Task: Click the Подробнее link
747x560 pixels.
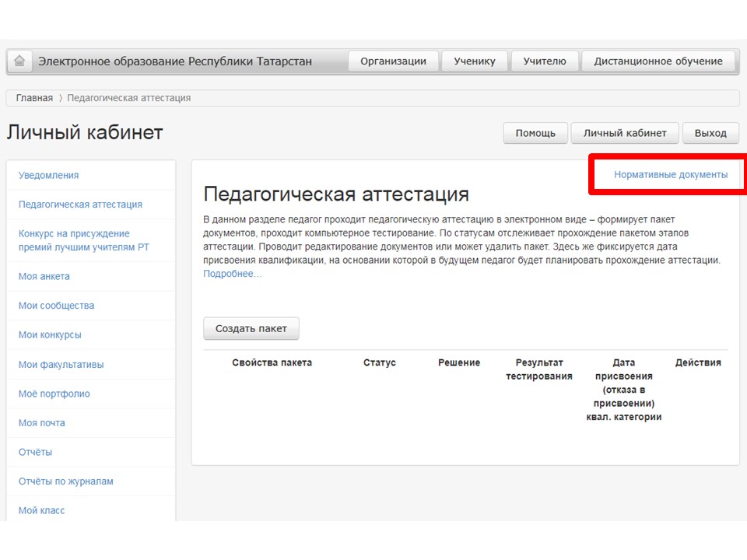Action: 232,274
